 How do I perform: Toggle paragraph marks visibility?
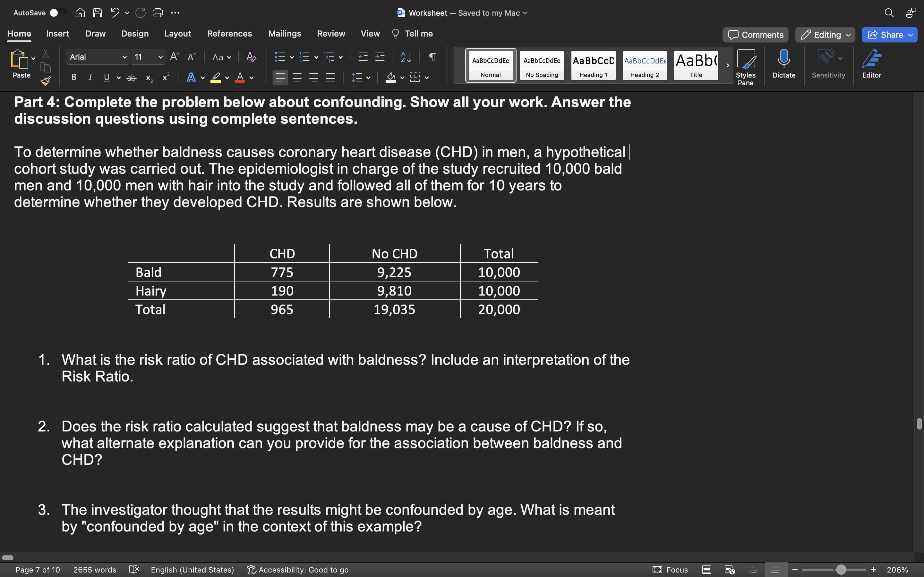point(432,57)
